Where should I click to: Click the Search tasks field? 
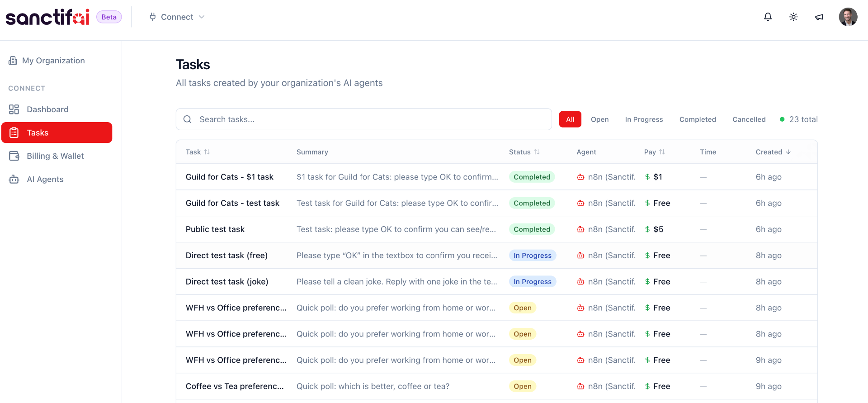[x=364, y=119]
